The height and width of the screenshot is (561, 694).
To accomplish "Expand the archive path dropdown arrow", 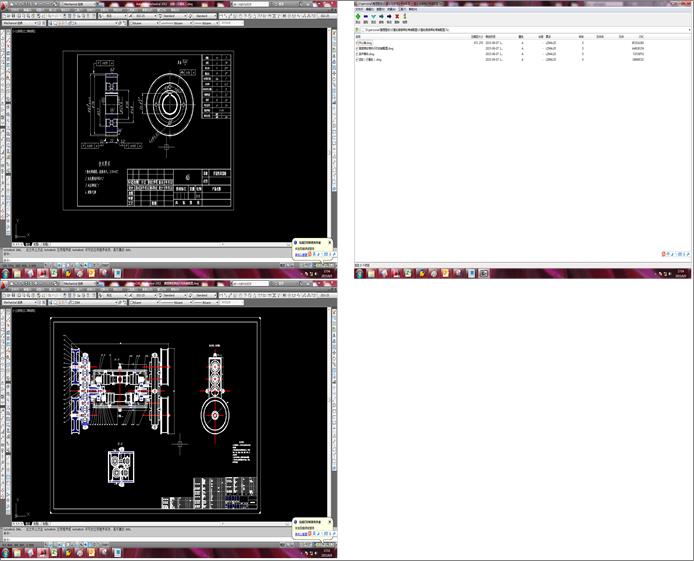I will point(690,30).
